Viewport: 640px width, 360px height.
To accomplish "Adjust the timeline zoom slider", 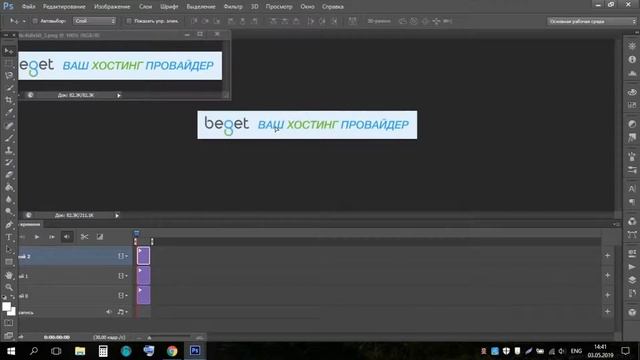I will [149, 338].
